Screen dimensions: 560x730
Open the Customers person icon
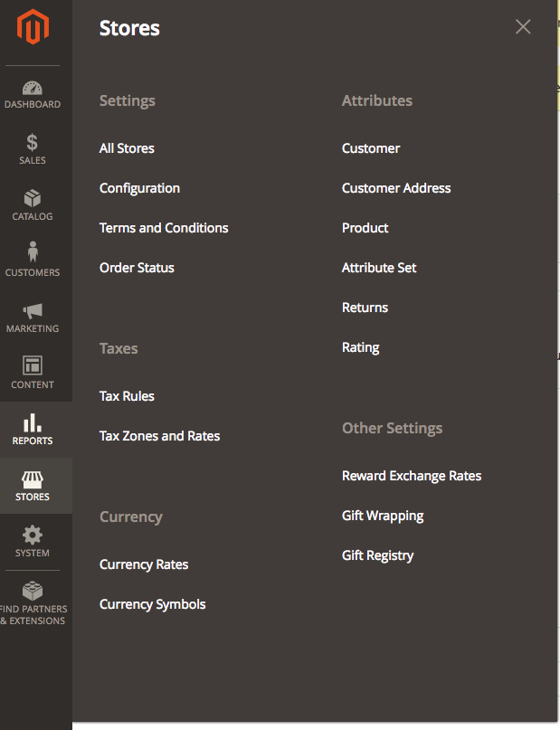click(33, 251)
